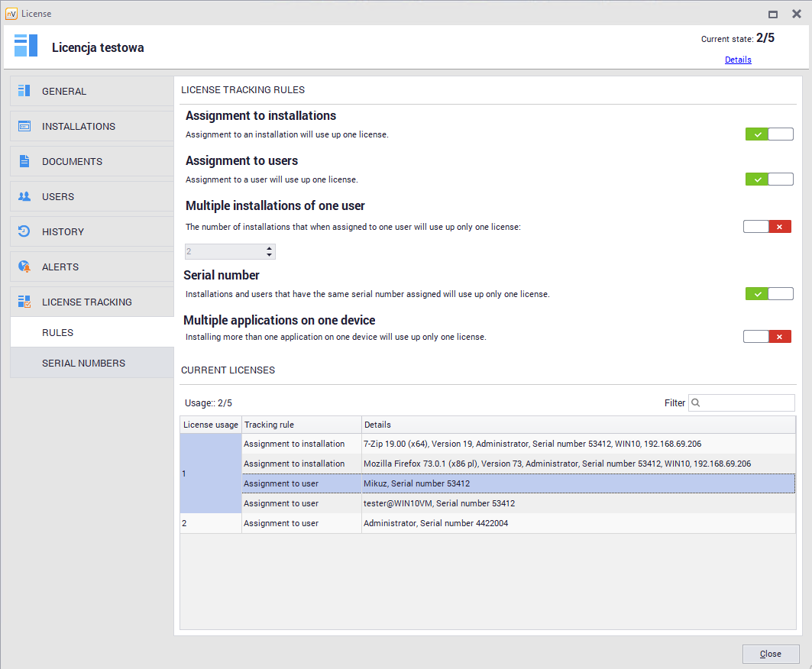Click the History clock icon
This screenshot has width=812, height=669.
click(24, 231)
